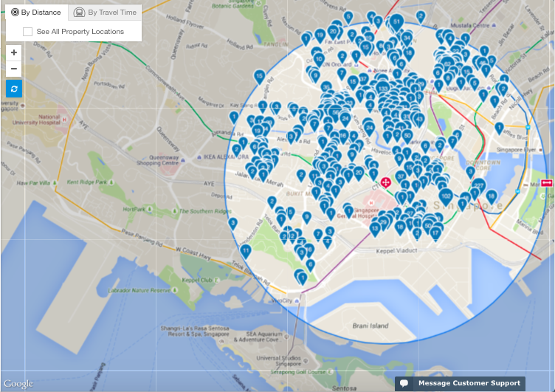Open the cluster marker labeled 51

[397, 23]
